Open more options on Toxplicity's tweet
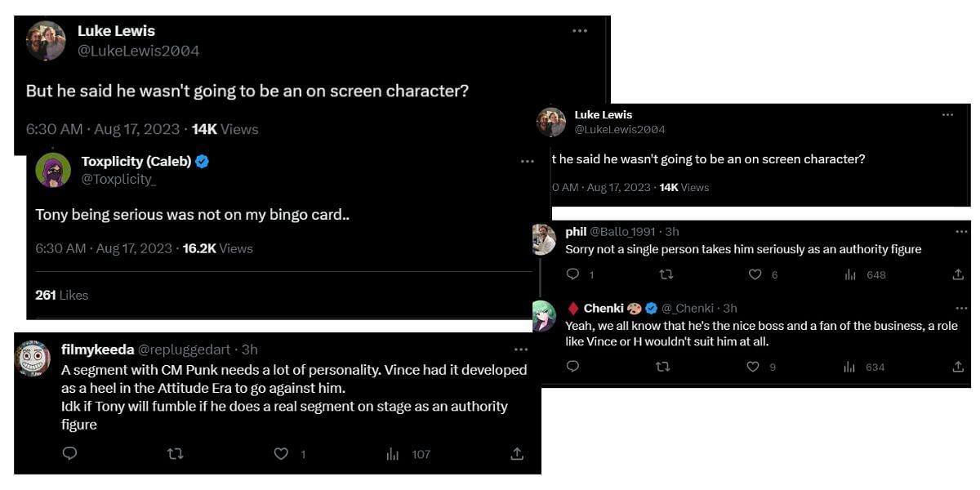Image resolution: width=980 pixels, height=490 pixels. [528, 162]
